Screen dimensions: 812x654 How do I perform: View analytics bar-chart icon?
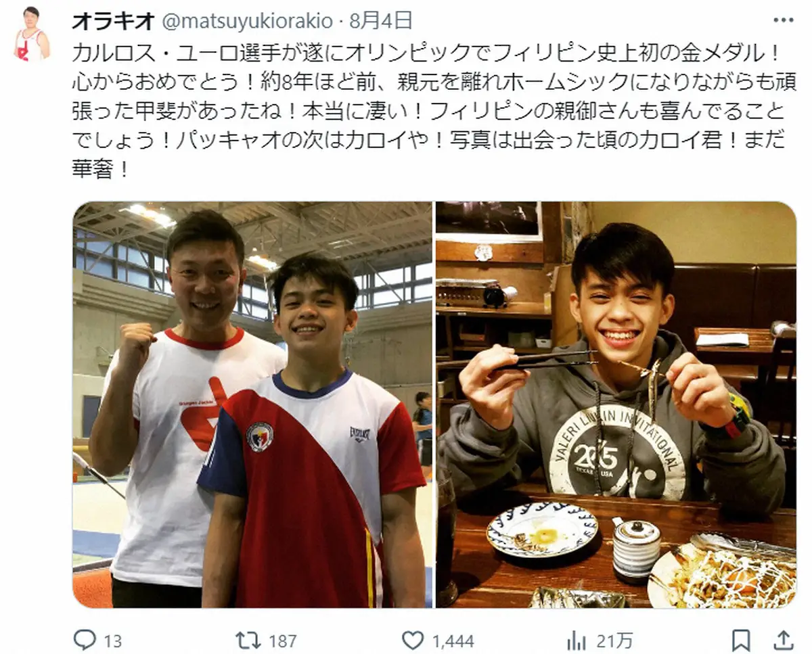tap(577, 640)
